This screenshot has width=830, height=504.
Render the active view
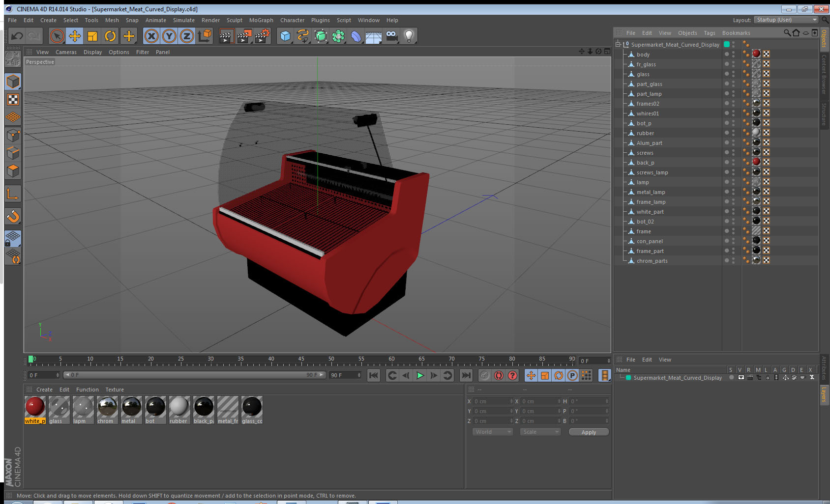coord(226,36)
